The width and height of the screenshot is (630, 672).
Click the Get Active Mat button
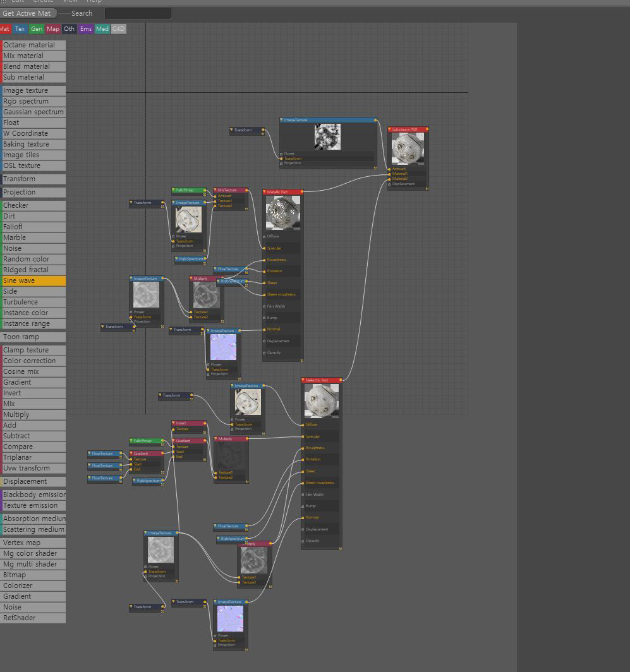pos(27,13)
